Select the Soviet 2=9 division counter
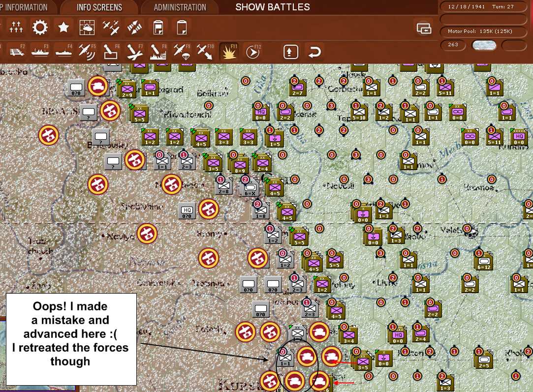Viewport: 533px width, 392px height. [127, 89]
